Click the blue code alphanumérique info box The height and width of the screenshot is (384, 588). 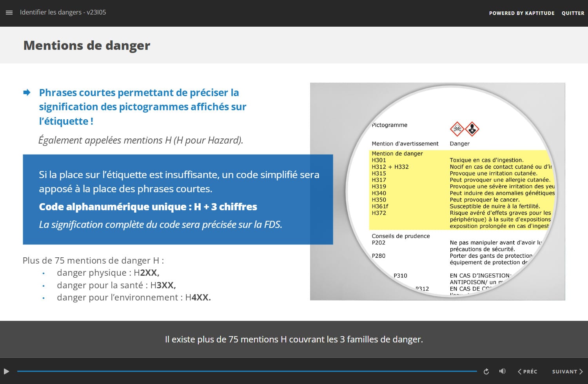(x=178, y=199)
